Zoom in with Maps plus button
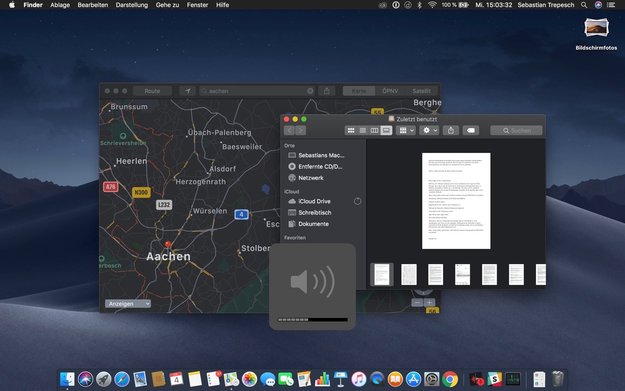The image size is (625, 391). [x=429, y=303]
